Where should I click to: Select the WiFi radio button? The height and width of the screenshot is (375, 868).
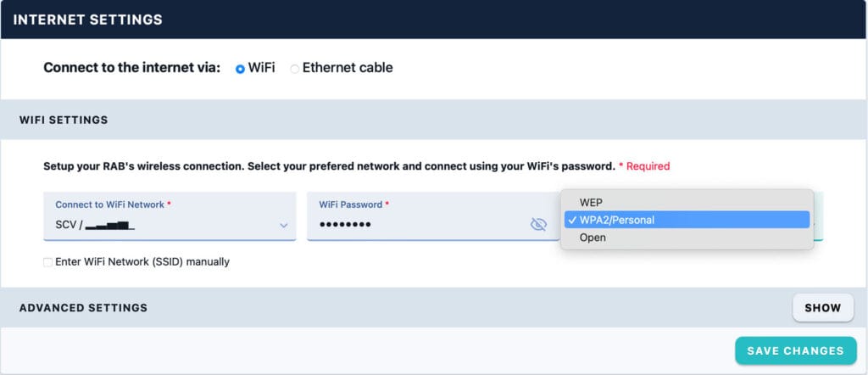point(240,68)
